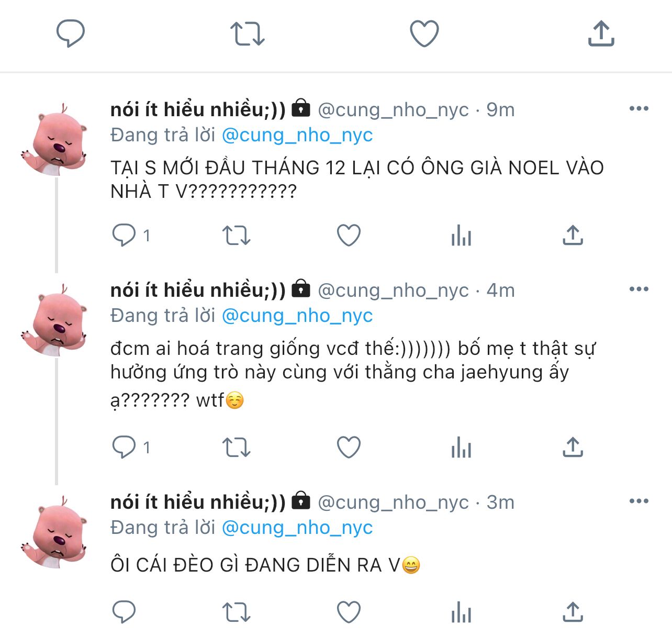Share the main tweet at top
672x637 pixels.
(x=601, y=34)
